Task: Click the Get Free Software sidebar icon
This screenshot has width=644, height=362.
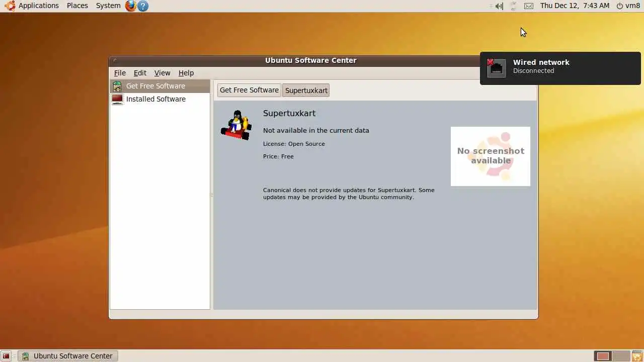Action: [117, 86]
